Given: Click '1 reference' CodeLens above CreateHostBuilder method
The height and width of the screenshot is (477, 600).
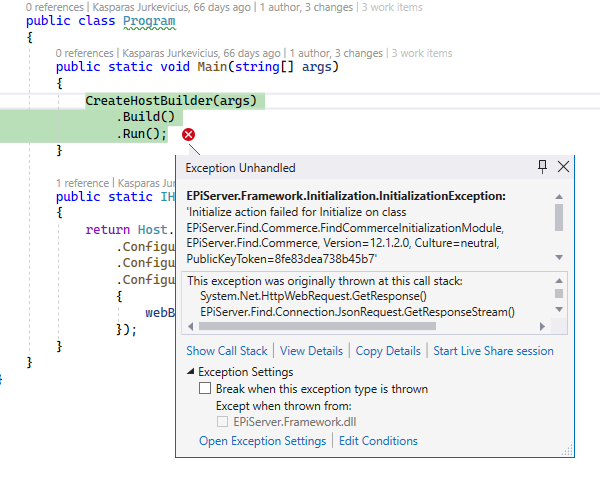Looking at the screenshot, I should [x=84, y=183].
